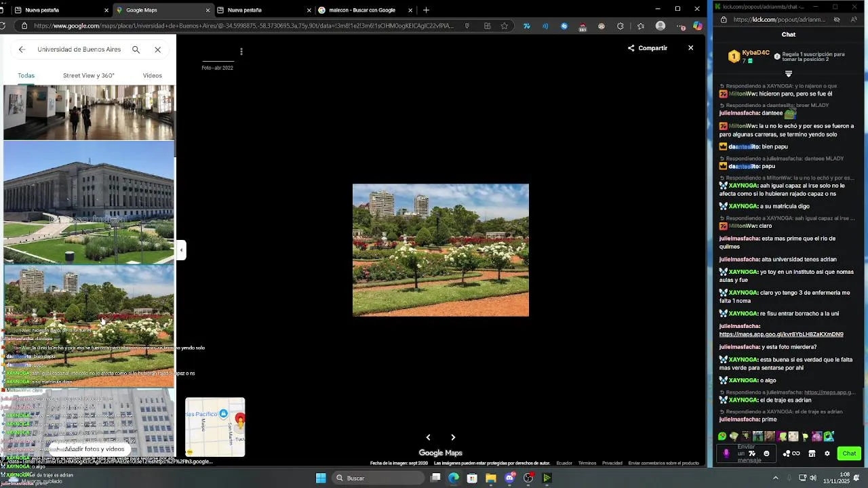This screenshot has height=488, width=868.
Task: Select the Street View y 360° tab
Action: [x=89, y=76]
